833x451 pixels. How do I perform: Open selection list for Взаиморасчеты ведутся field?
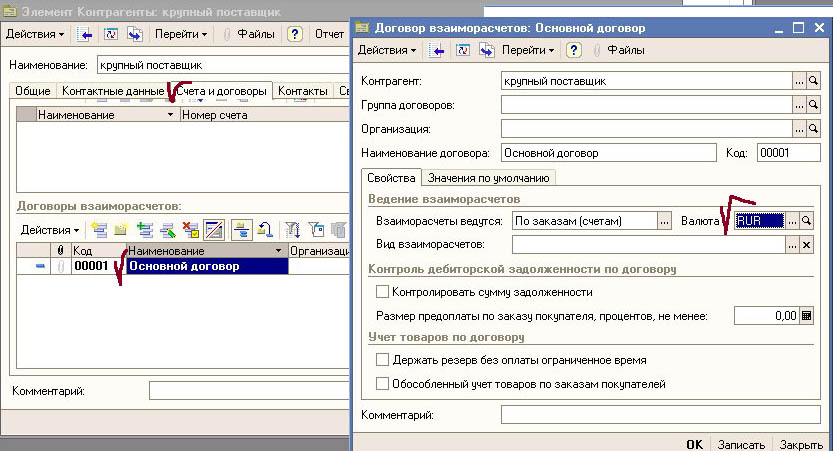[664, 221]
